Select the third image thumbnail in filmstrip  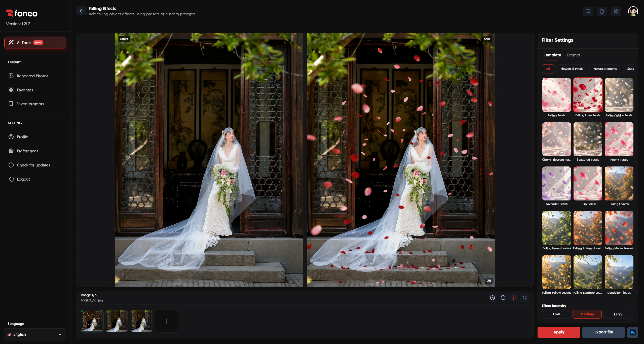coord(141,321)
